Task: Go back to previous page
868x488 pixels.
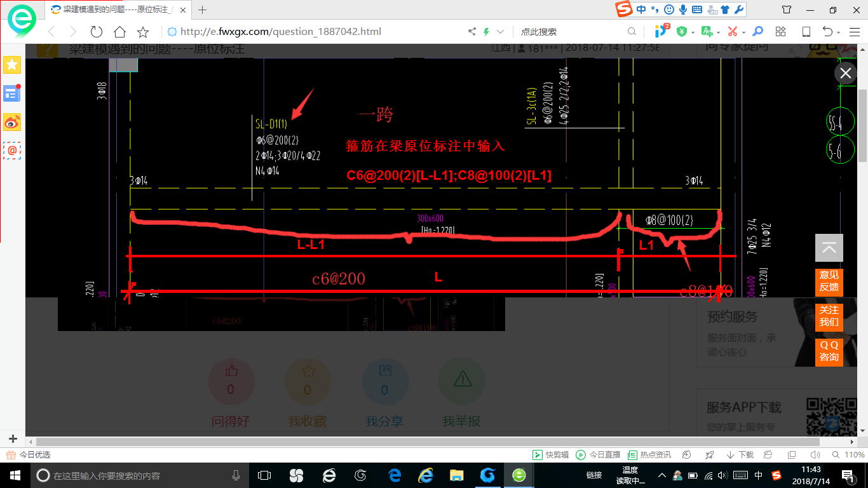Action: click(x=51, y=32)
